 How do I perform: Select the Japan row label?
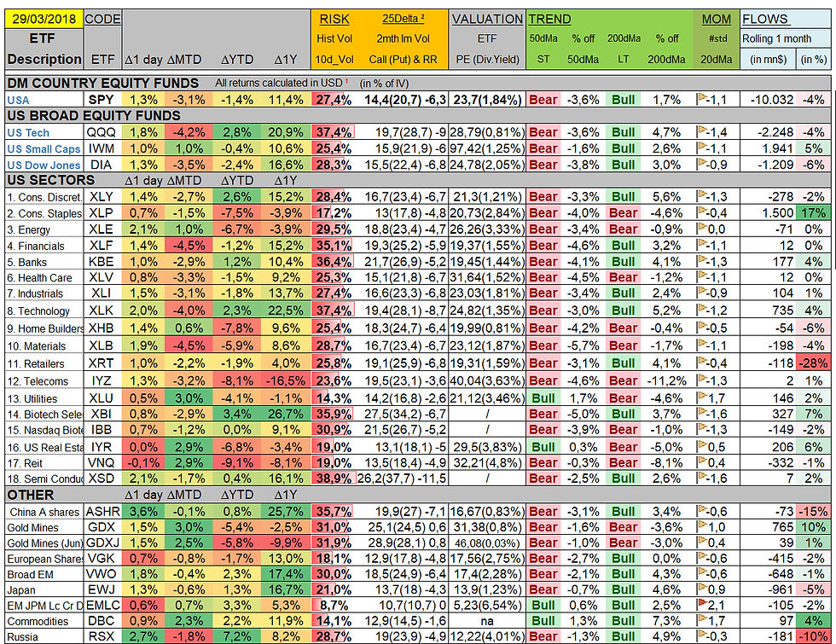coord(21,589)
